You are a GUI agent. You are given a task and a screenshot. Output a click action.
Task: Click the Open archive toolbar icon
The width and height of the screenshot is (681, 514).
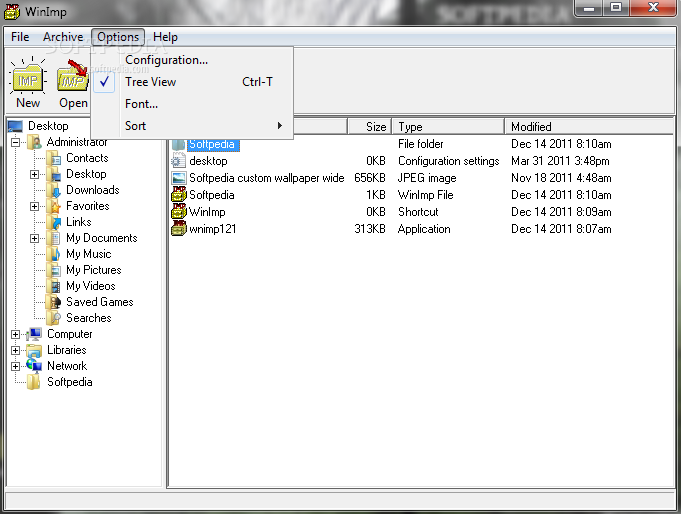click(73, 76)
